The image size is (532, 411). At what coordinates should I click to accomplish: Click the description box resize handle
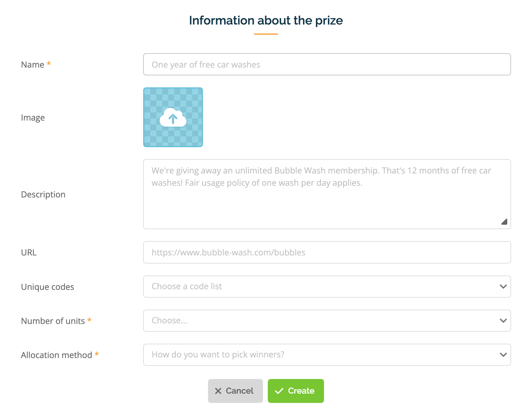[504, 222]
